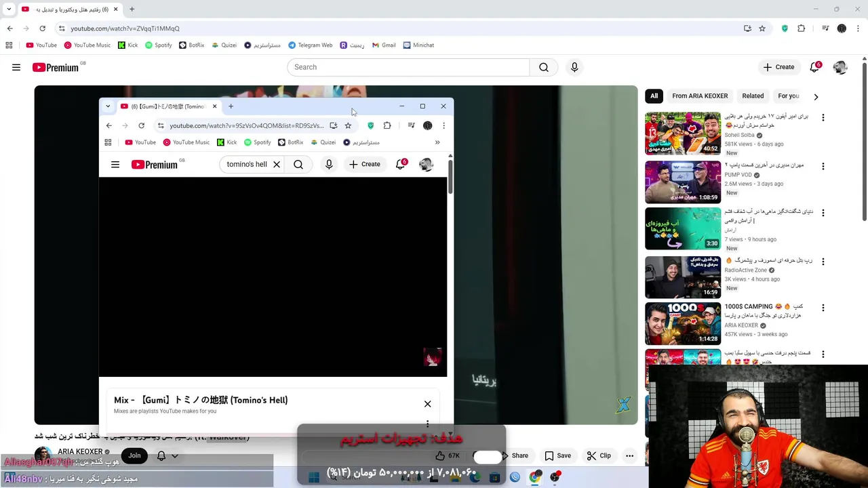Click the star bookmark icon in inner window

(348, 125)
